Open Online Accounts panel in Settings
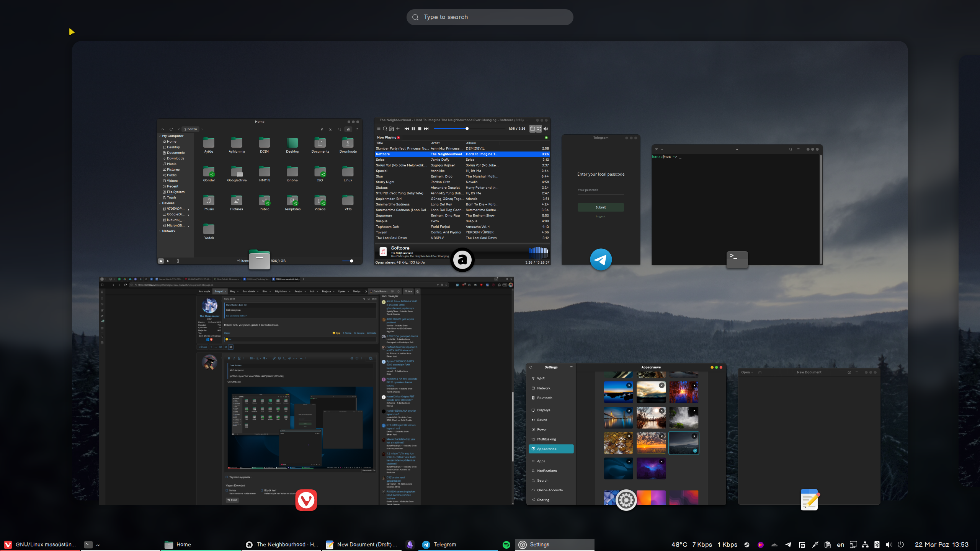 tap(551, 490)
